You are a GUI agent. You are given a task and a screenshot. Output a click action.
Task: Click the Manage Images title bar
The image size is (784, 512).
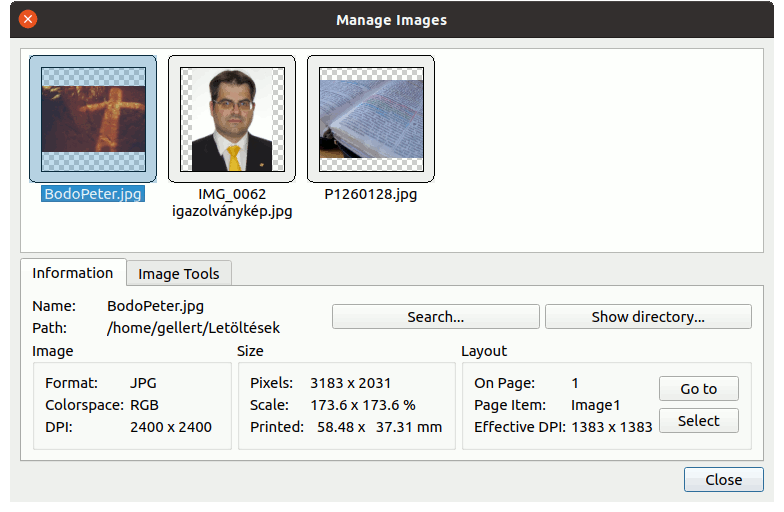click(x=392, y=20)
